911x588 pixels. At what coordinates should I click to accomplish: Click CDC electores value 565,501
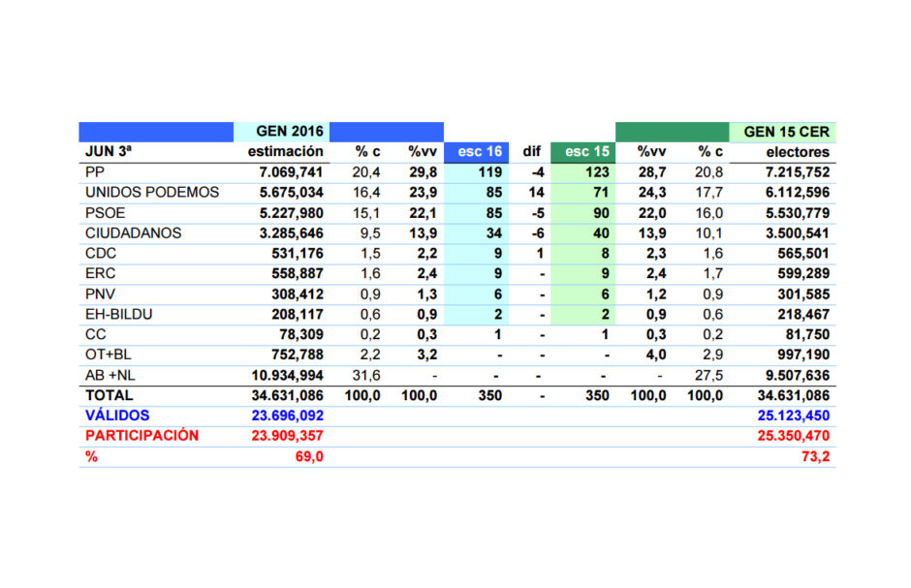tap(803, 254)
